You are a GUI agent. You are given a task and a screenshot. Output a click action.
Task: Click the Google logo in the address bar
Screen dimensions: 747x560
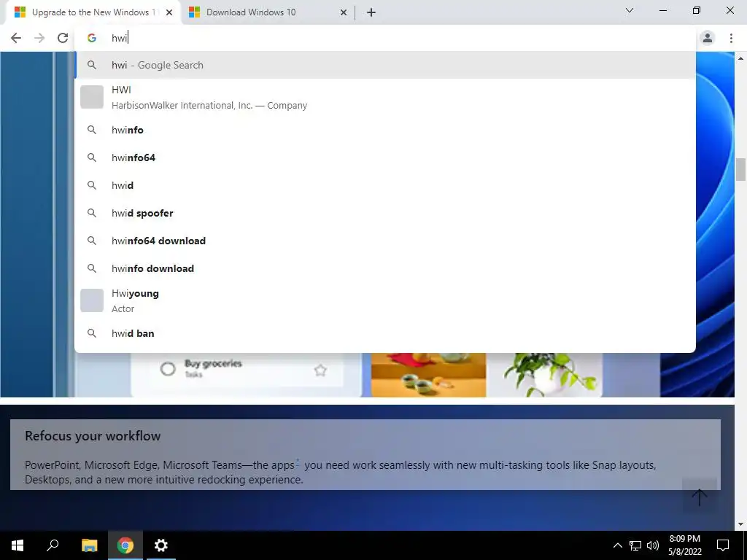pos(92,38)
